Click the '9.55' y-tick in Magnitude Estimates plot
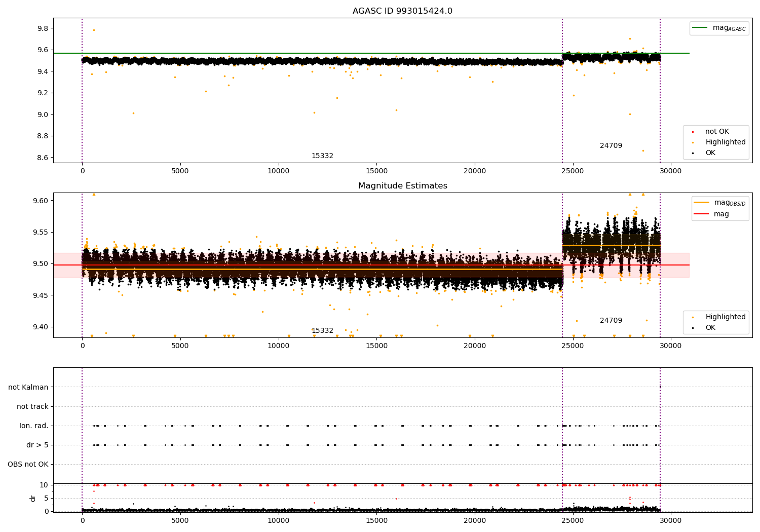The image size is (760, 532). click(41, 232)
